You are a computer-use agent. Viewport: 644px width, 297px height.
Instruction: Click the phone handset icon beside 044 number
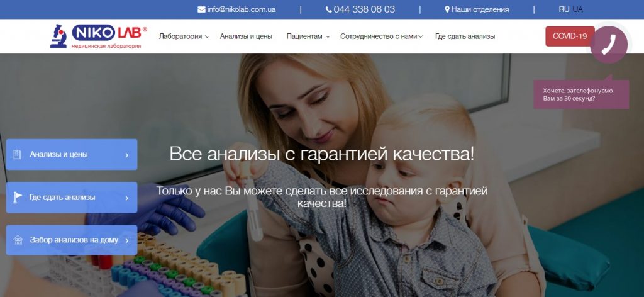[x=328, y=9]
